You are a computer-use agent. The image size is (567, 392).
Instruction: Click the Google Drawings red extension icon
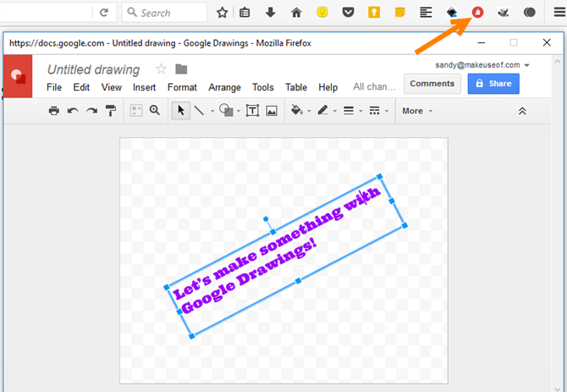pyautogui.click(x=477, y=13)
